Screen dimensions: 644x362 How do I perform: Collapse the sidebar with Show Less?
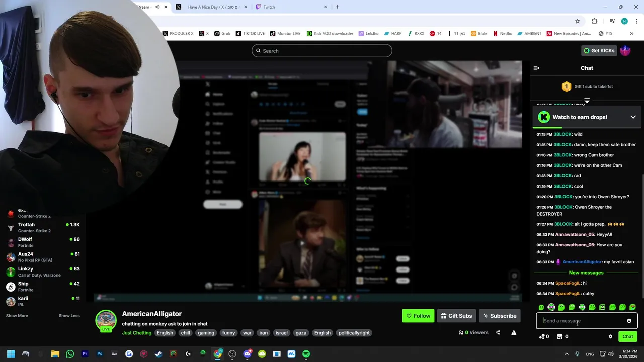tap(69, 316)
